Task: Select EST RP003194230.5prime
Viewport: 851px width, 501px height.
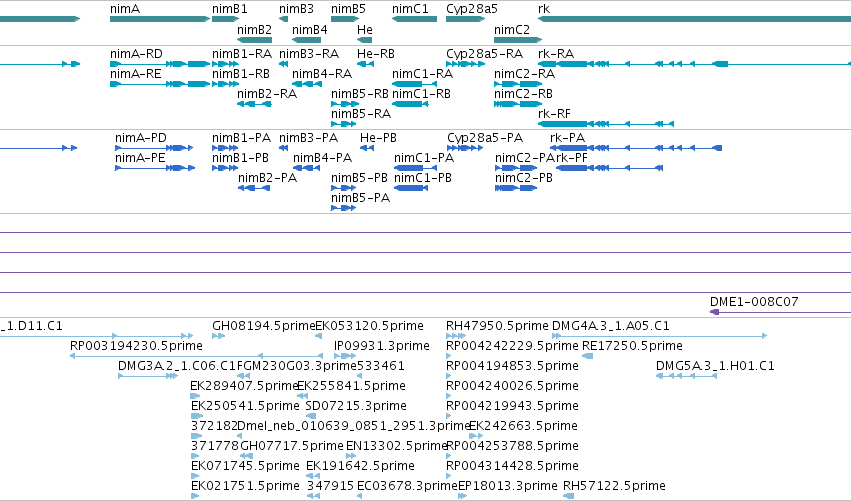Action: pyautogui.click(x=136, y=346)
